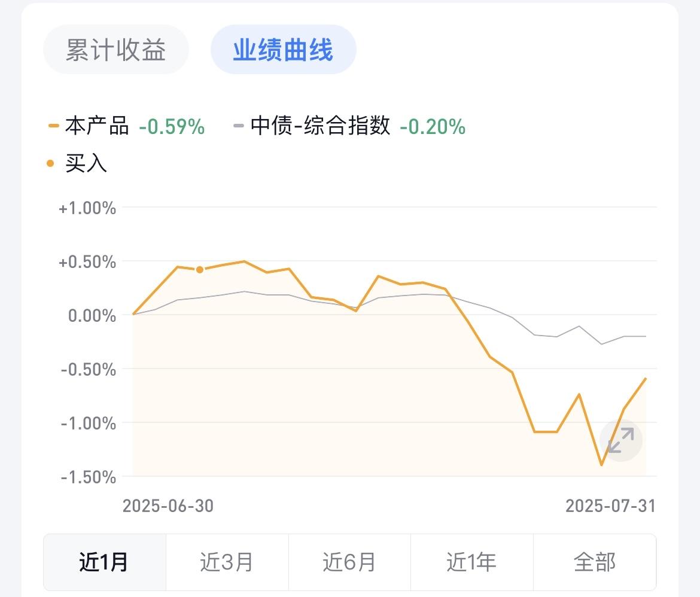Screen dimensions: 700x597
Task: Open fullscreen chart via expand icon
Action: pos(621,440)
